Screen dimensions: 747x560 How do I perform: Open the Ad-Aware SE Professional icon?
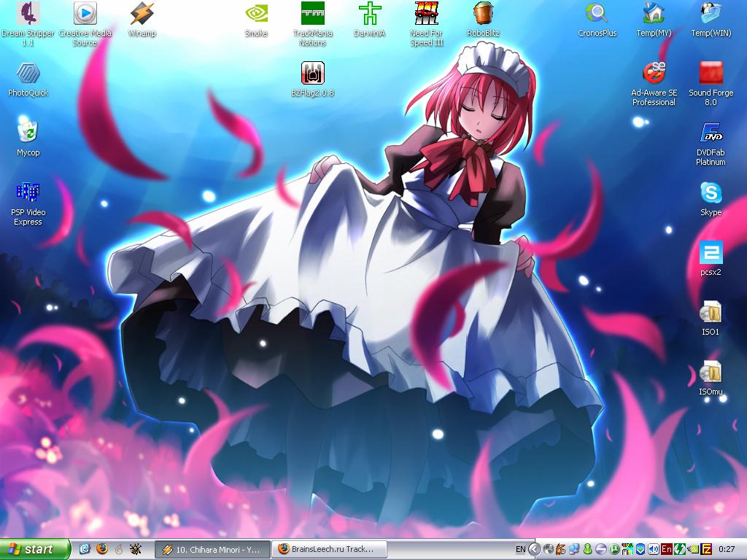654,83
